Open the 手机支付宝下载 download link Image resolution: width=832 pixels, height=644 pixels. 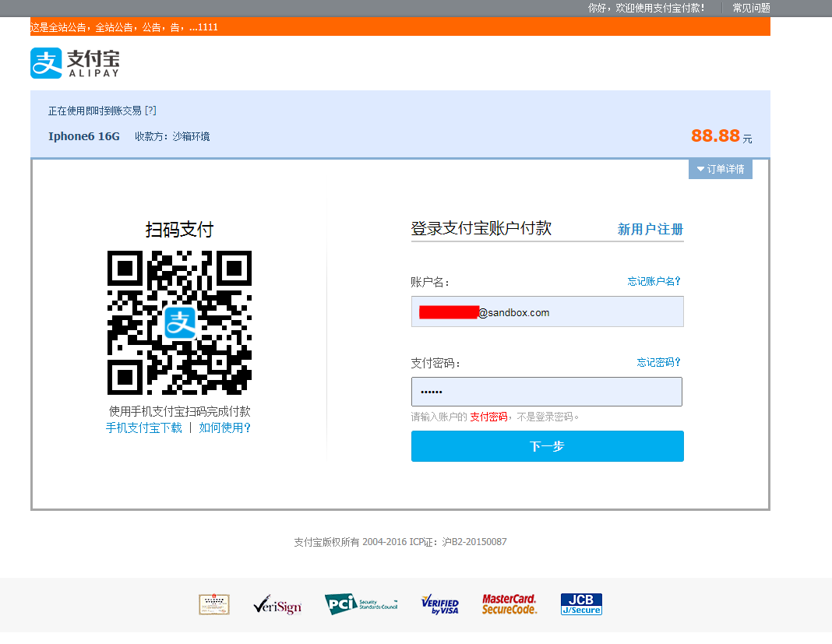[x=144, y=428]
